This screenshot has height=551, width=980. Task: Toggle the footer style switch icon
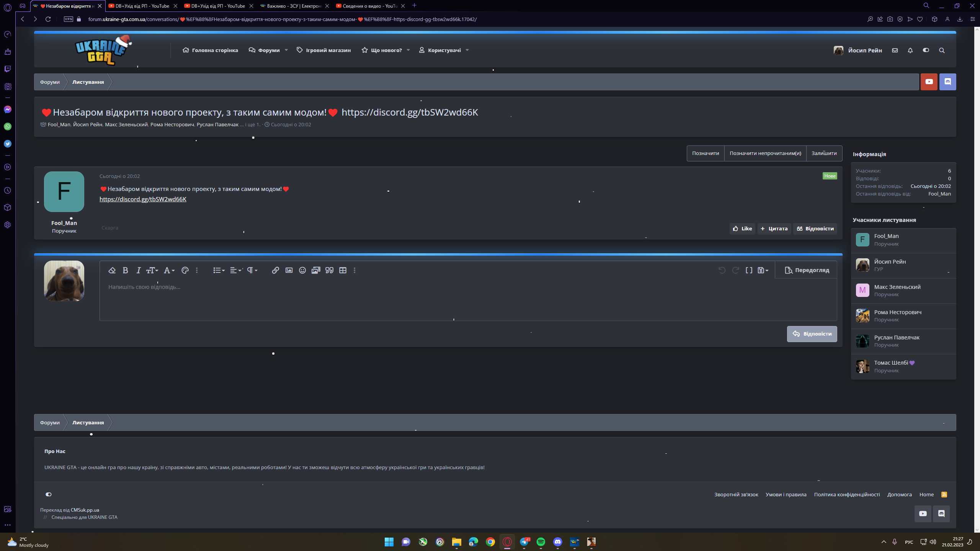[49, 494]
